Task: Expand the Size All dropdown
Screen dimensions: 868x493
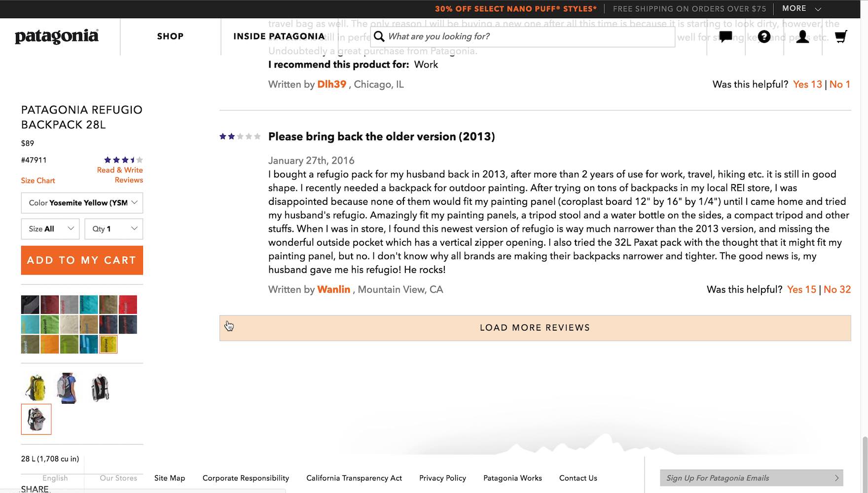Action: pyautogui.click(x=50, y=229)
